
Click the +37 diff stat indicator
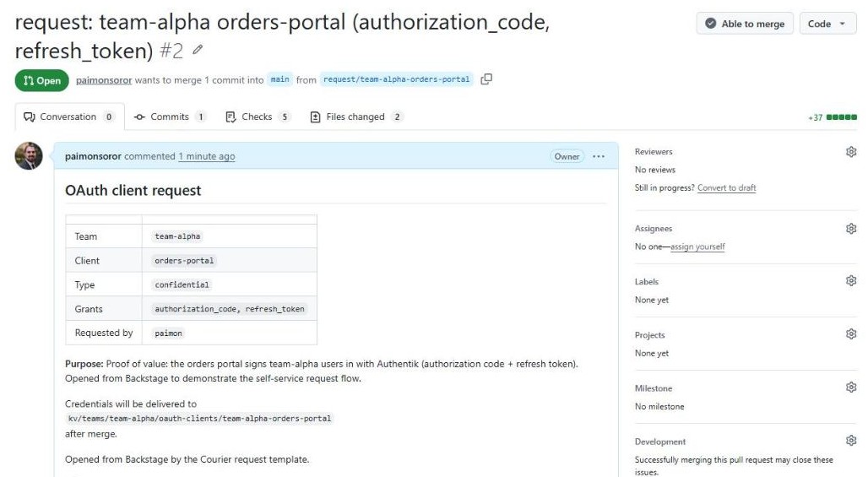(x=816, y=117)
